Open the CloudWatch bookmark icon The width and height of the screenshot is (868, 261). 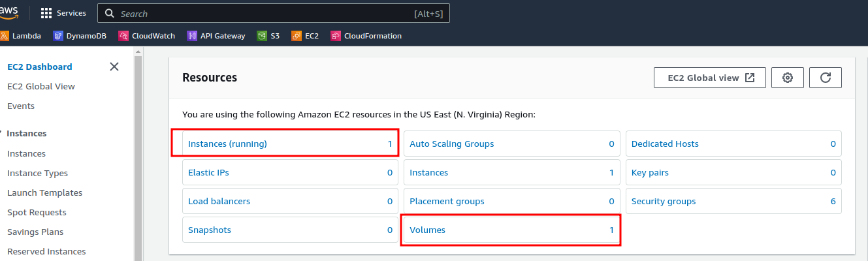(123, 36)
